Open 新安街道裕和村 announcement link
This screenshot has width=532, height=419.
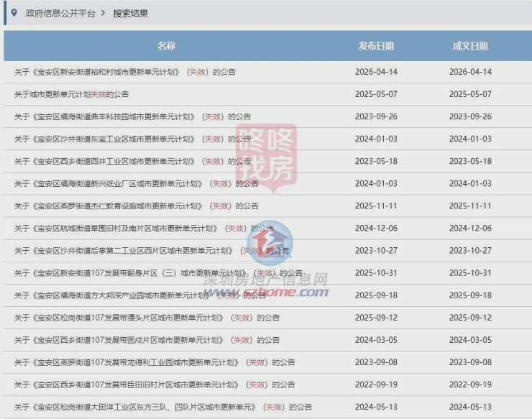tap(125, 72)
